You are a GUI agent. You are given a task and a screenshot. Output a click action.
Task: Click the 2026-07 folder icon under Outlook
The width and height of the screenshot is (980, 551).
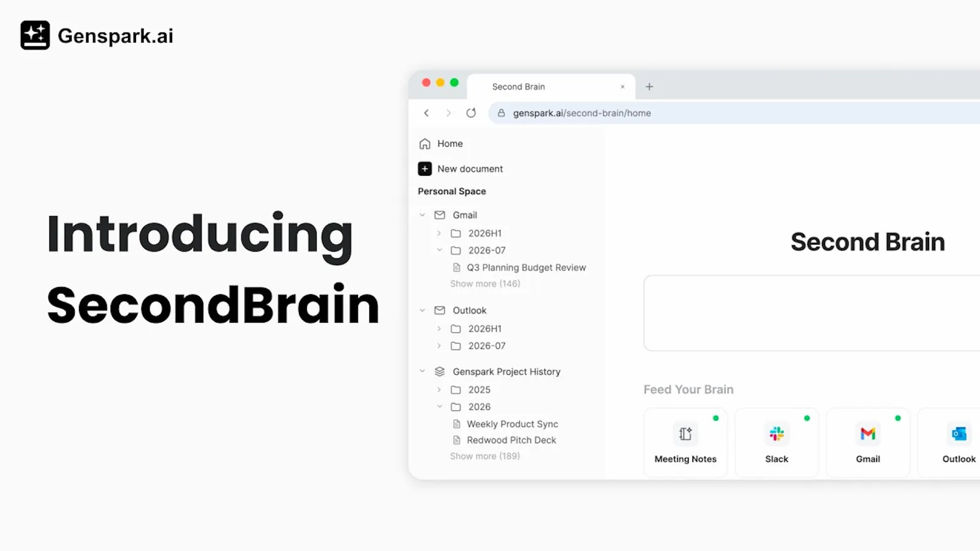456,346
